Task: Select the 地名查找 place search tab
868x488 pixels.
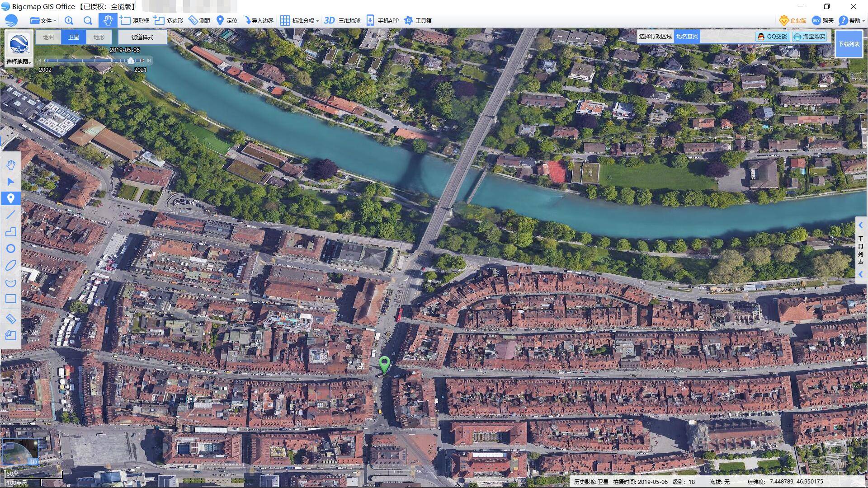Action: click(x=687, y=37)
